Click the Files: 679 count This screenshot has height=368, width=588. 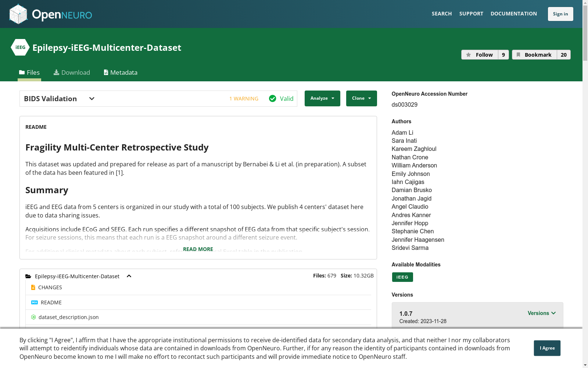tap(325, 276)
